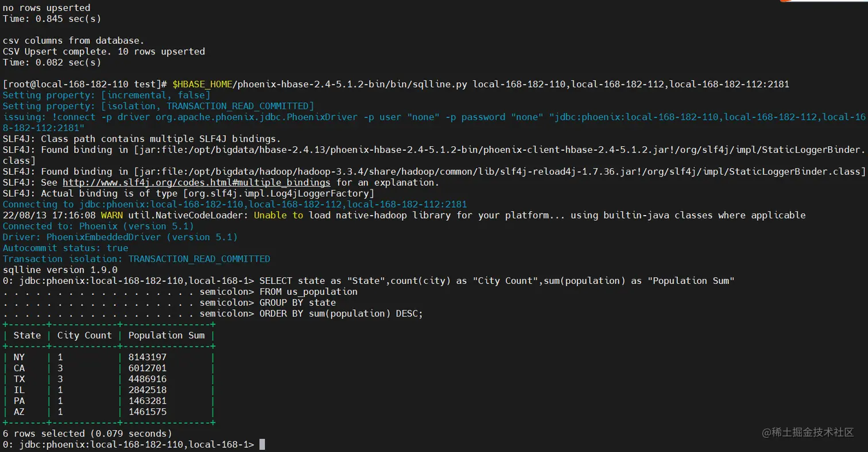This screenshot has height=452, width=868.
Task: Click the text "Time: 0.082 sec(s)"
Action: pyautogui.click(x=52, y=63)
